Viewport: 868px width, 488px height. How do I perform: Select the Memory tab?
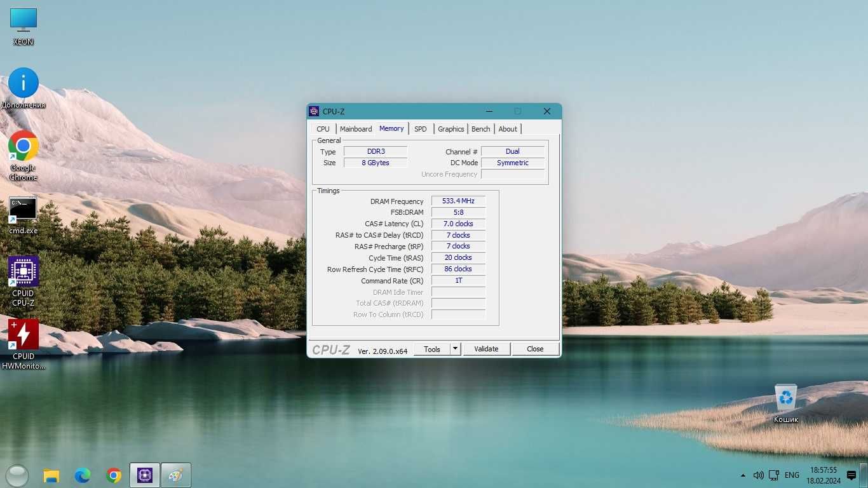[x=391, y=128]
